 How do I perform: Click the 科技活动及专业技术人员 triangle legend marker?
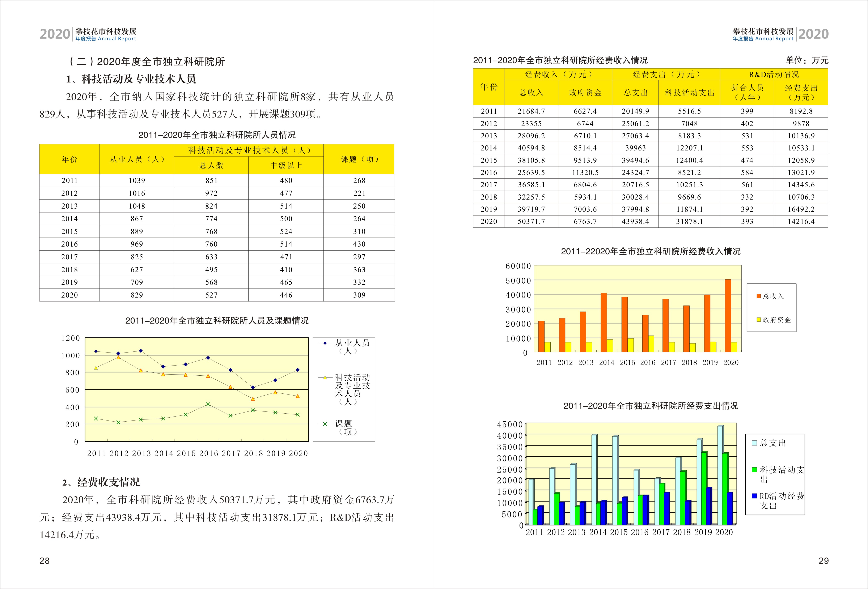click(x=325, y=378)
